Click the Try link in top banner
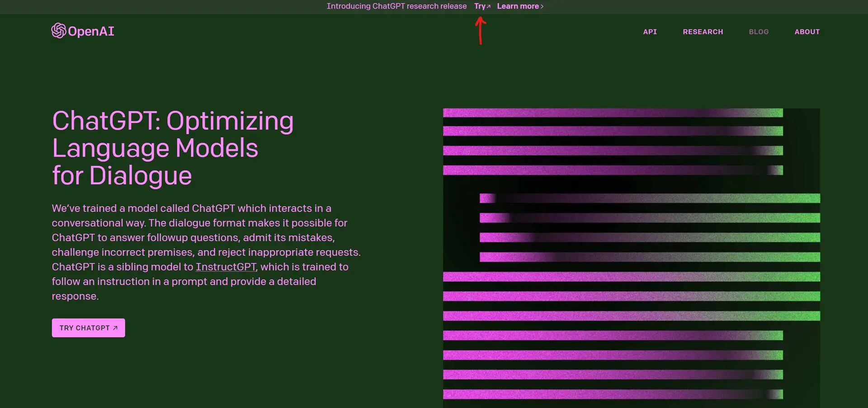This screenshot has width=868, height=408. pos(482,6)
